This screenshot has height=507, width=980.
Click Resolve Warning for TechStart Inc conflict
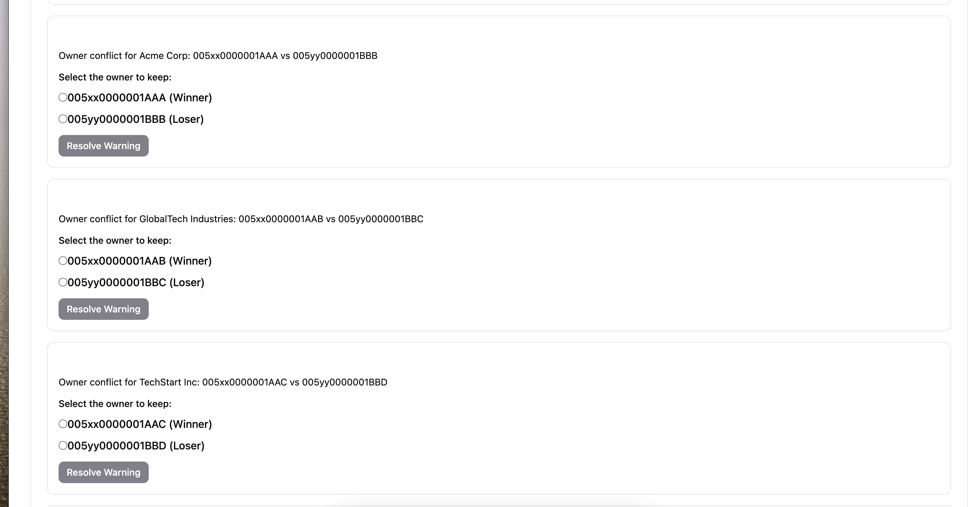point(103,472)
